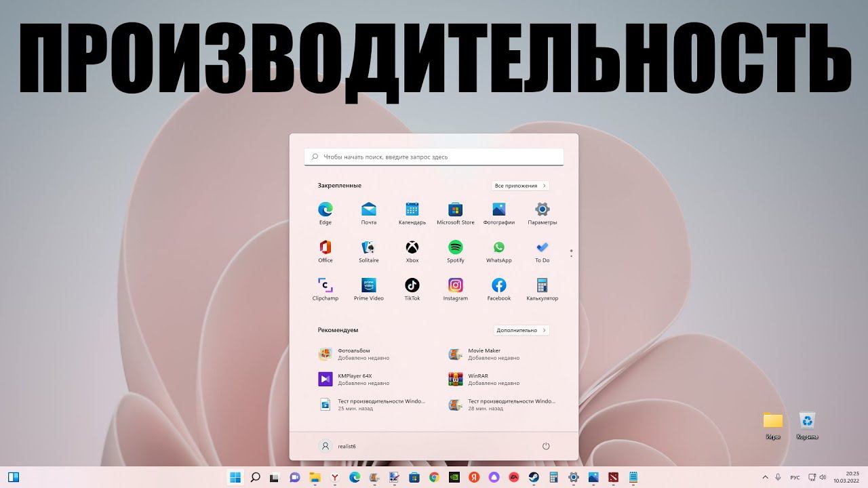868x488 pixels.
Task: Open File Explorer on the taskbar
Action: tap(315, 477)
